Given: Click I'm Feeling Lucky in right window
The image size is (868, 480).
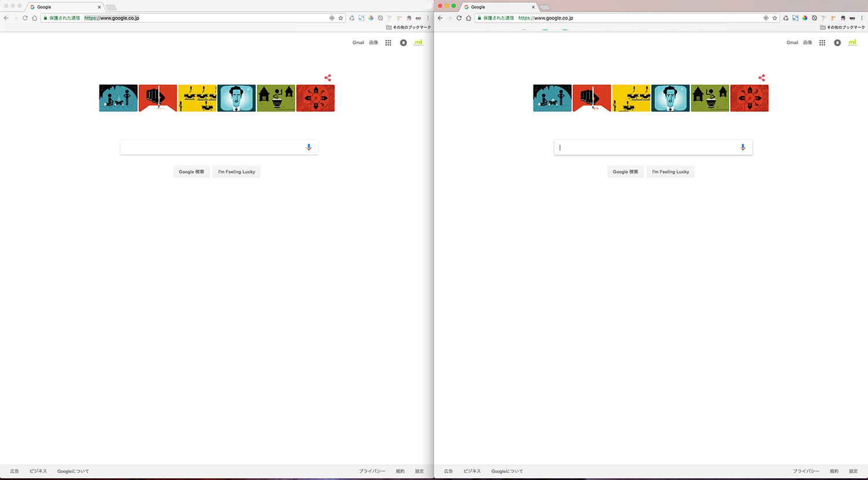Looking at the screenshot, I should 671,172.
